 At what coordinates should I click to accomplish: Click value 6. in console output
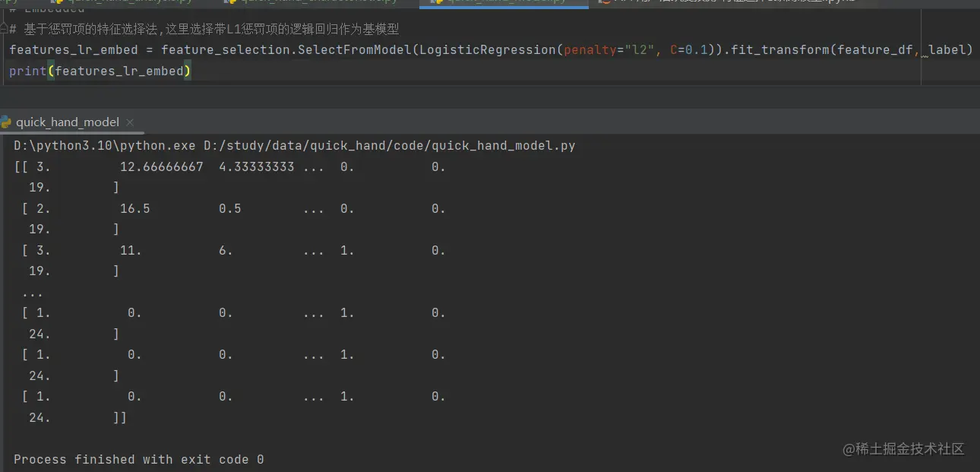tap(226, 251)
